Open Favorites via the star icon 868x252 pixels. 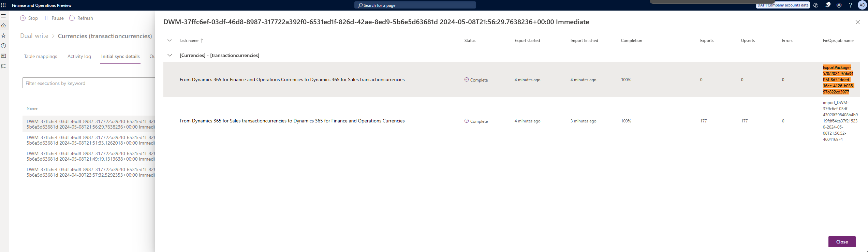click(x=3, y=35)
